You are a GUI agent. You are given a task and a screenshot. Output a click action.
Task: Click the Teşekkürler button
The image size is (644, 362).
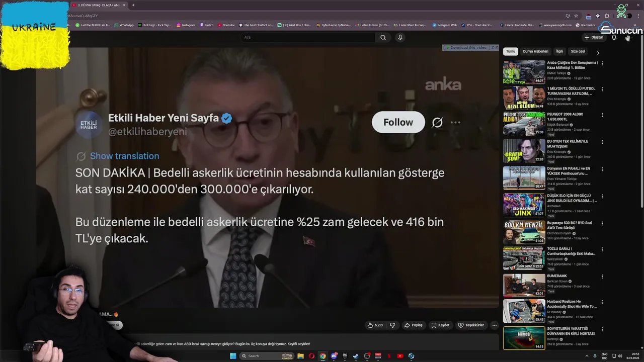[471, 325]
